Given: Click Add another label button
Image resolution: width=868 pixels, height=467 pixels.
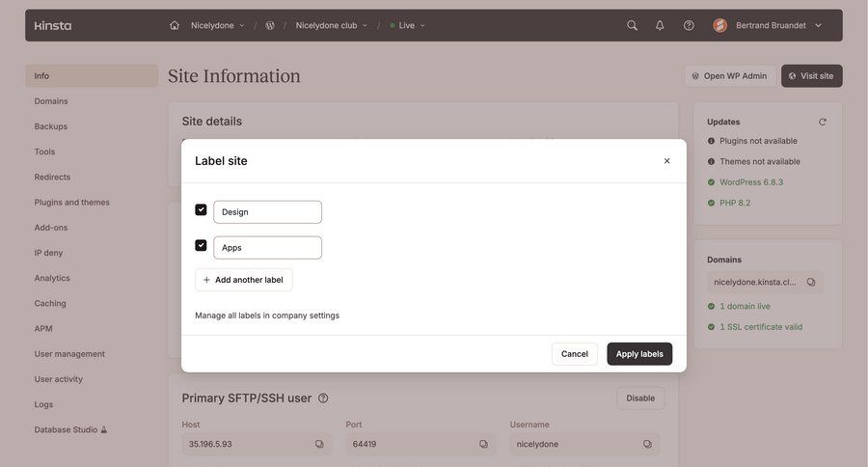Looking at the screenshot, I should click(x=244, y=280).
